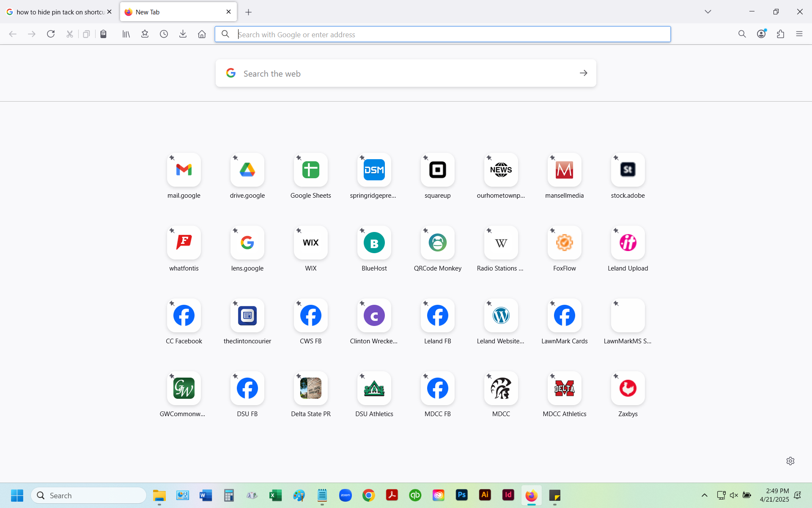The width and height of the screenshot is (812, 508).
Task: Open the ourhometownp... NEWS shortcut
Action: pos(501,170)
